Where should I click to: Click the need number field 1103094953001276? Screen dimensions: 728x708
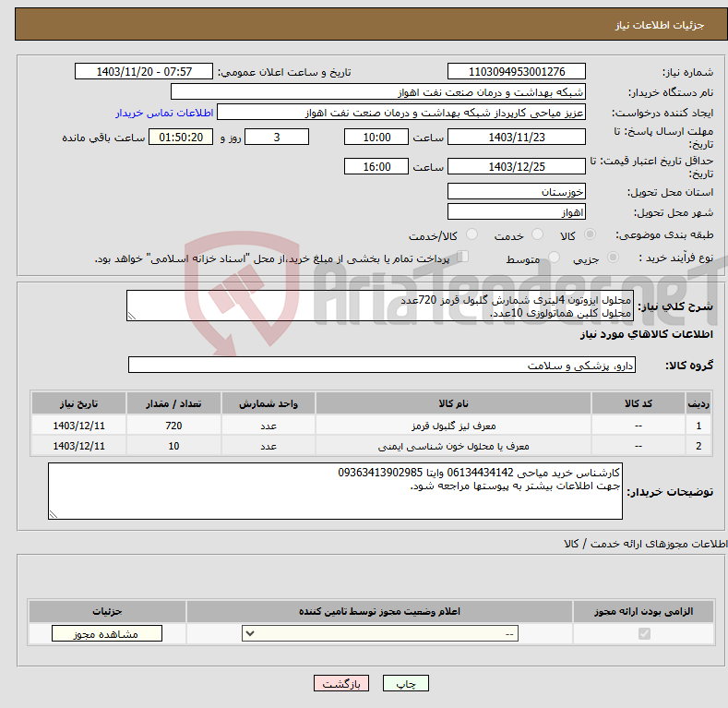pos(517,72)
